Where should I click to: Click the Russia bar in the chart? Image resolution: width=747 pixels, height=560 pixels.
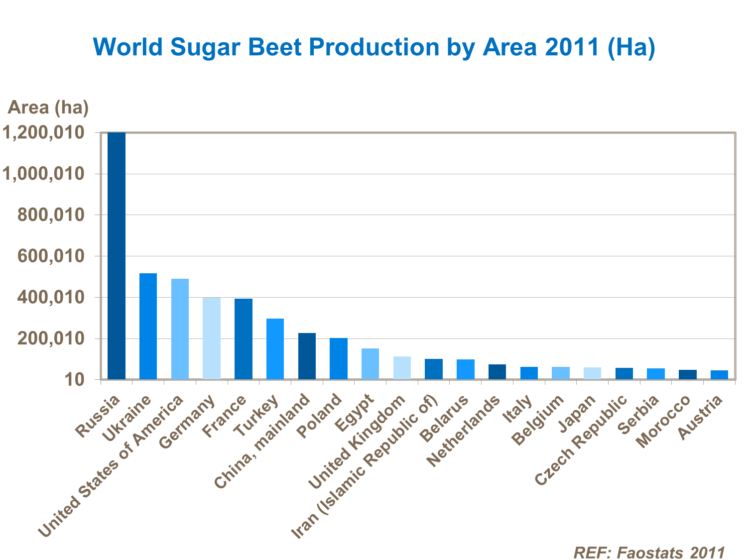[117, 256]
